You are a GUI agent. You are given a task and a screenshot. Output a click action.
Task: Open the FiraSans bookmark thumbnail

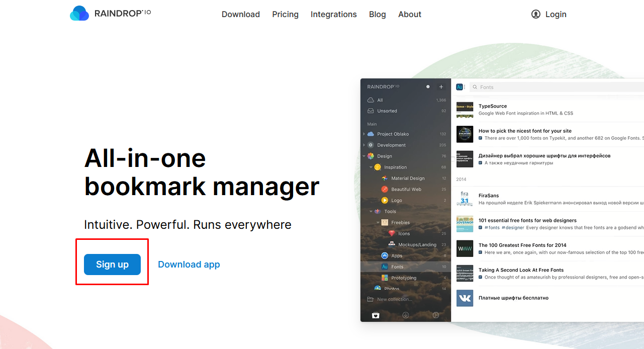click(x=465, y=199)
